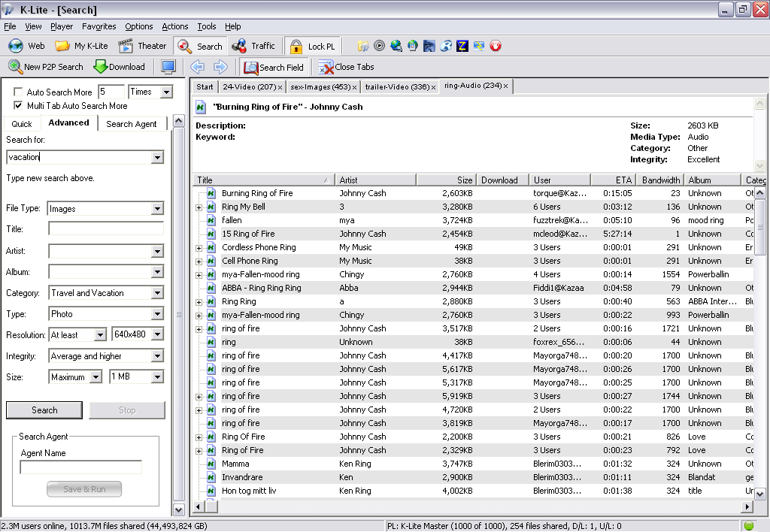Open the Favorites menu

pyautogui.click(x=99, y=26)
